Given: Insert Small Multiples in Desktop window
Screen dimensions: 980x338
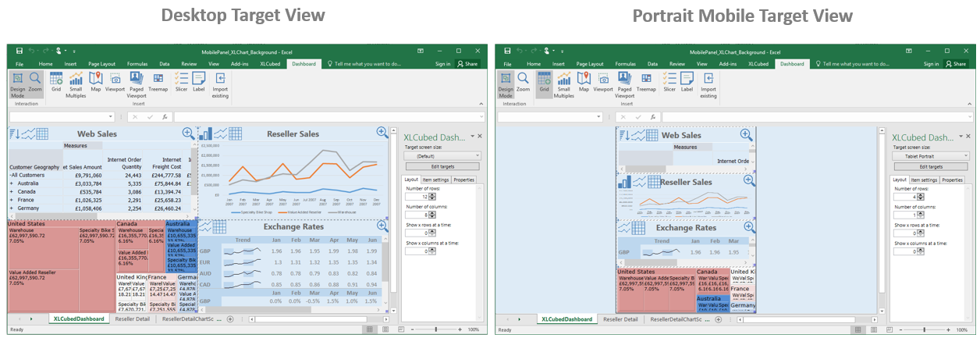Looking at the screenshot, I should click(76, 84).
